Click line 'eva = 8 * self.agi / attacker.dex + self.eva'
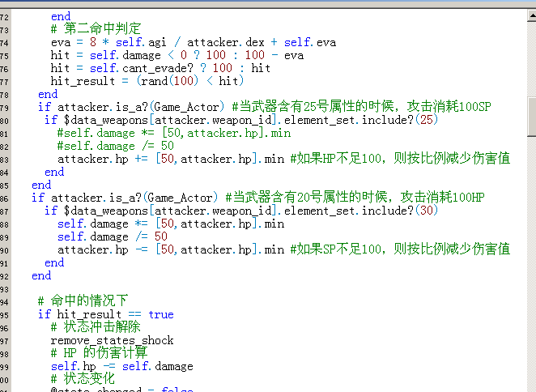This screenshot has width=536, height=392. tap(194, 42)
